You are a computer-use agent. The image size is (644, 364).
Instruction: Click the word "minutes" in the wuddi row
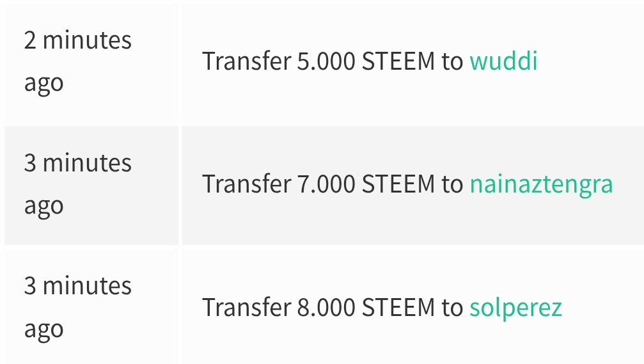point(87,40)
